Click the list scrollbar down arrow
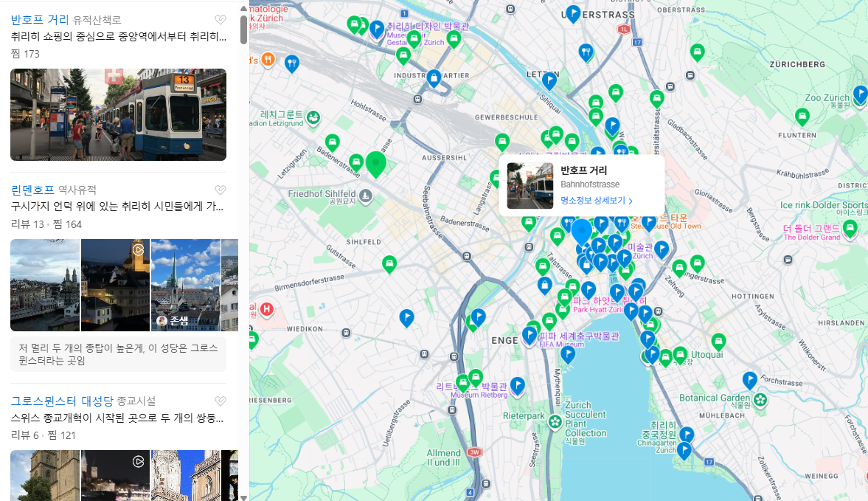 pos(243,497)
